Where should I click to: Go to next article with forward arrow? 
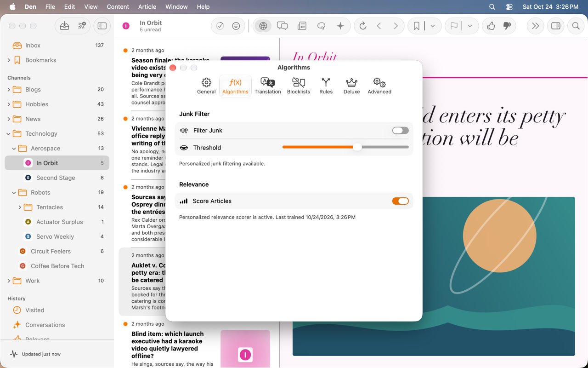click(x=396, y=26)
